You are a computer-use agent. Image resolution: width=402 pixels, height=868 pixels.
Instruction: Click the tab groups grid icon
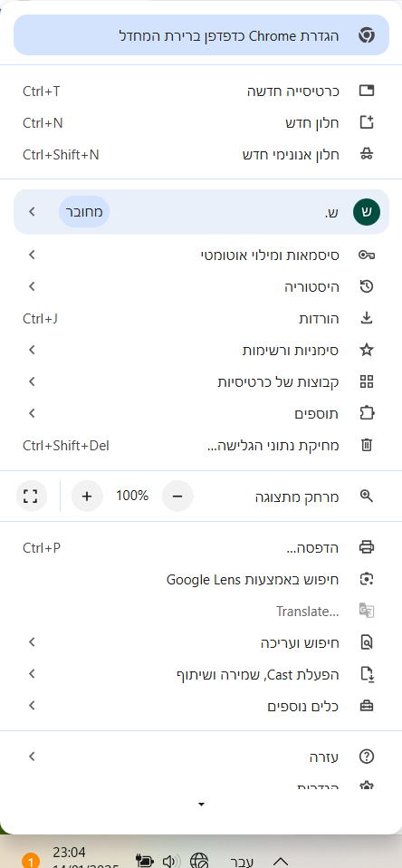coord(367,381)
